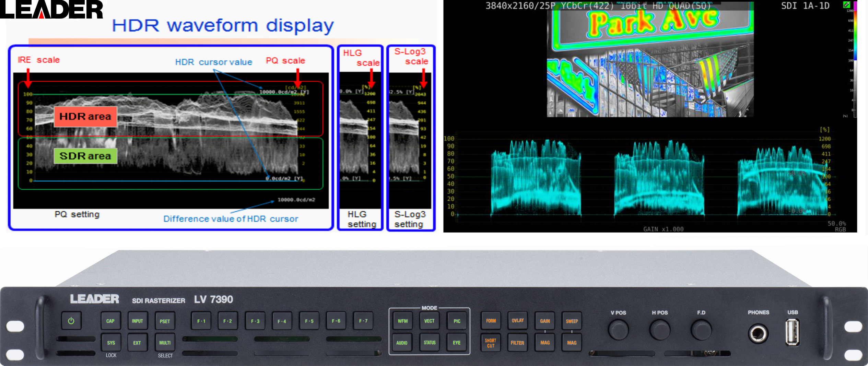Open the STATUS display mode
Viewport: 868px width, 366px height.
click(x=430, y=342)
